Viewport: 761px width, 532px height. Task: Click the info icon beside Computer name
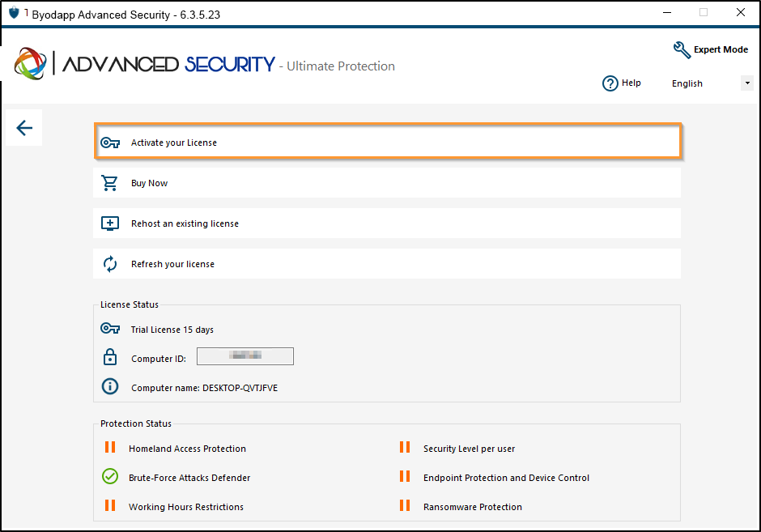point(110,386)
